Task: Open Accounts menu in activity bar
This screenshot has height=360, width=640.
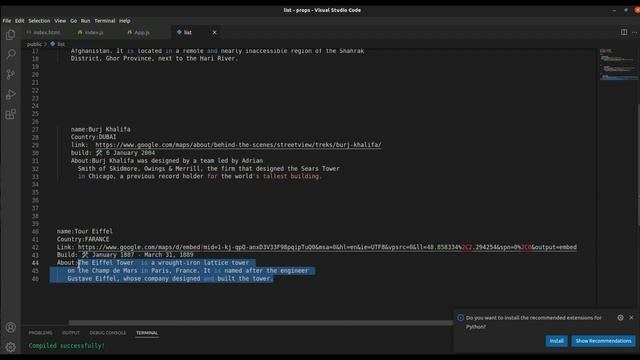Action: (x=11, y=327)
